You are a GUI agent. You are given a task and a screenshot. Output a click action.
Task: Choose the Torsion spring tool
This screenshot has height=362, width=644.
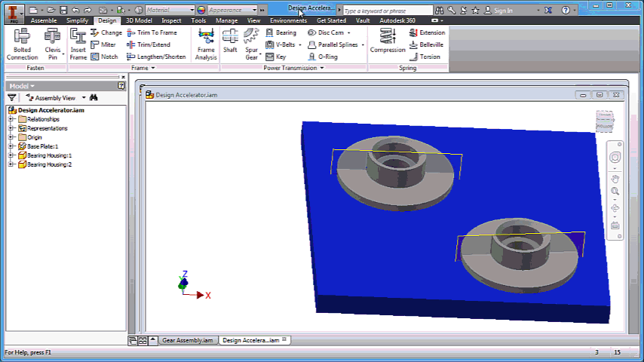click(x=425, y=57)
